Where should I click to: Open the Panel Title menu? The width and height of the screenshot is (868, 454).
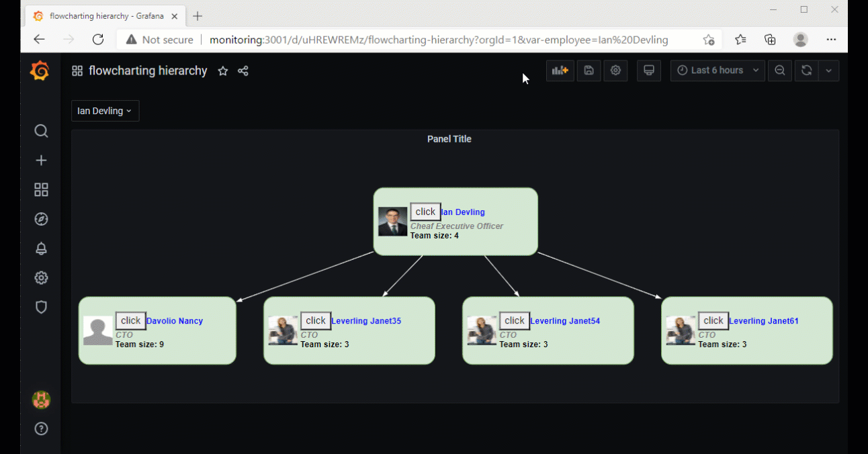click(449, 139)
